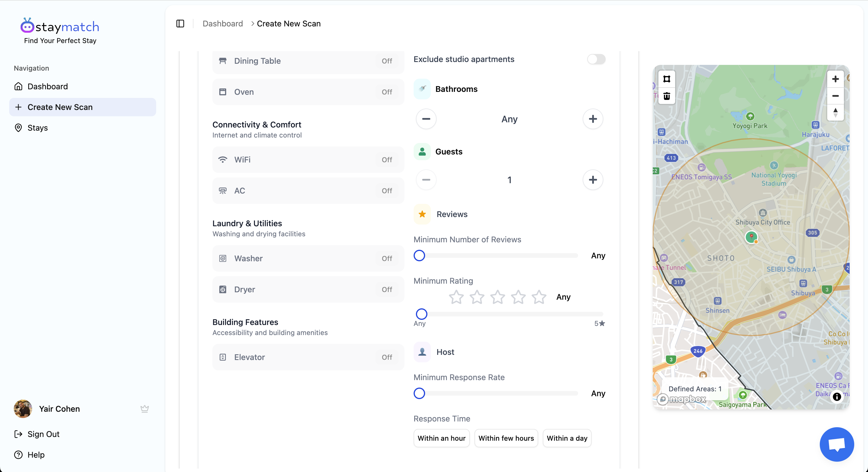Decrease the Guests count
Screen dimensions: 868x472
pyautogui.click(x=426, y=180)
